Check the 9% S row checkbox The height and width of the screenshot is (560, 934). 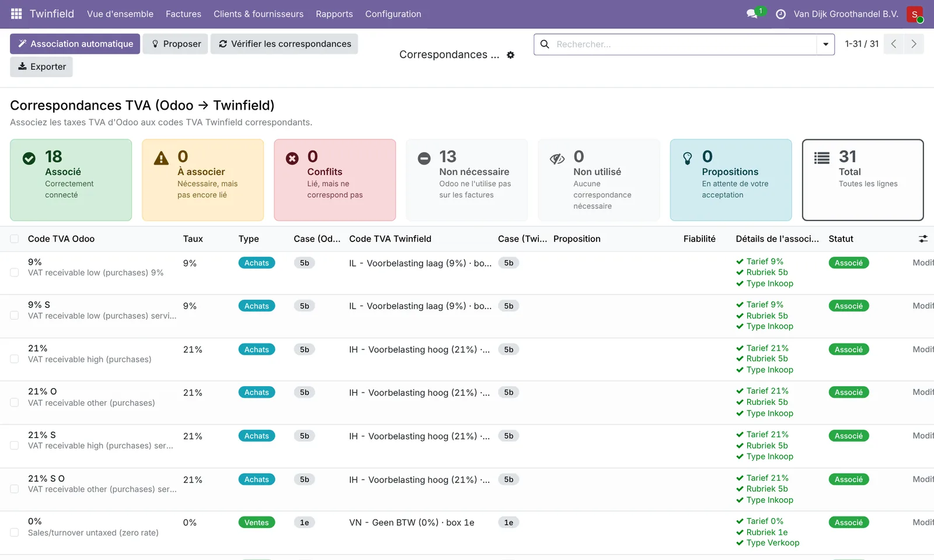point(15,316)
